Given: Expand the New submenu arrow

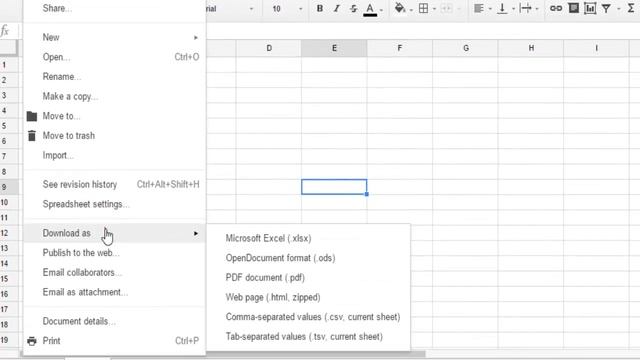Looking at the screenshot, I should pyautogui.click(x=196, y=38).
